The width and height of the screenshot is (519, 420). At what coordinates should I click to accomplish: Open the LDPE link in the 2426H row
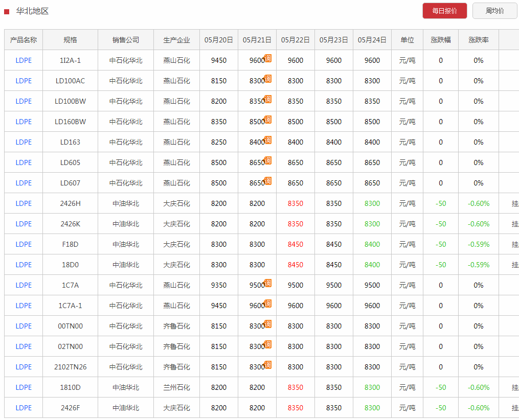pos(24,203)
